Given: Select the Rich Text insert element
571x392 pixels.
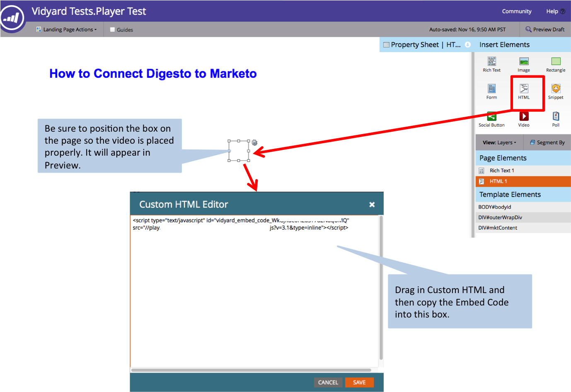Looking at the screenshot, I should 491,65.
